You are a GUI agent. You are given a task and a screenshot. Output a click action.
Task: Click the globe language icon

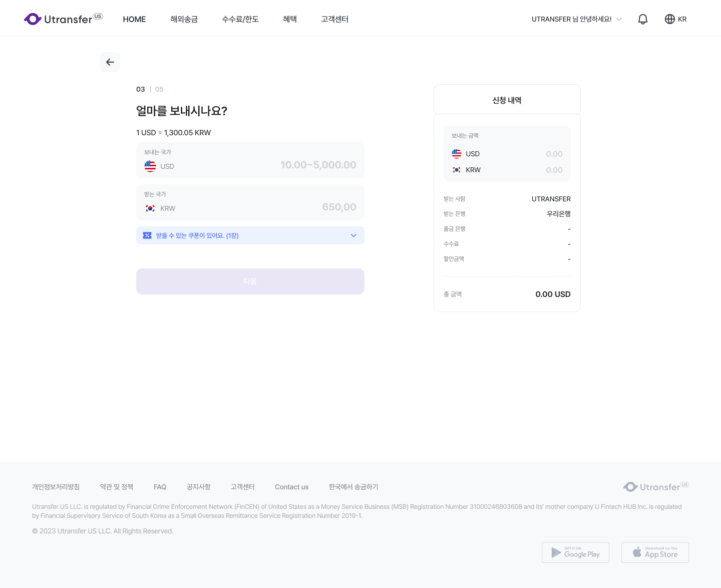click(x=670, y=19)
